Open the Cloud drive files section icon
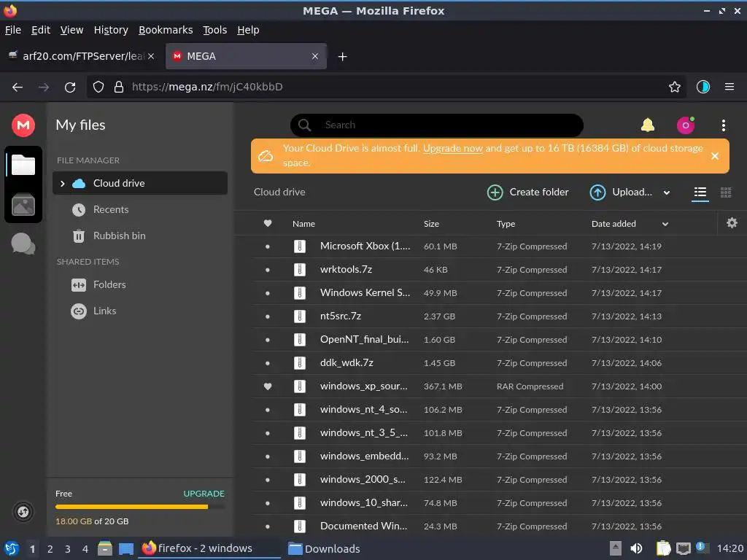Screen dimensions: 747x560 [x=23, y=166]
